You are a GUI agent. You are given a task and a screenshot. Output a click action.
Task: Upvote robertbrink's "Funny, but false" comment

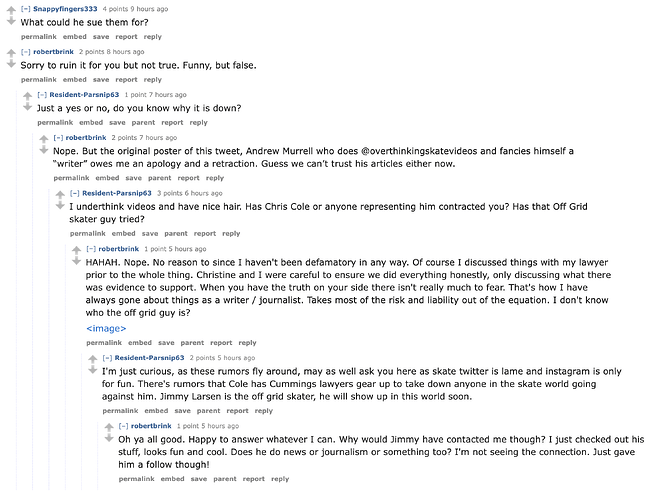11,52
